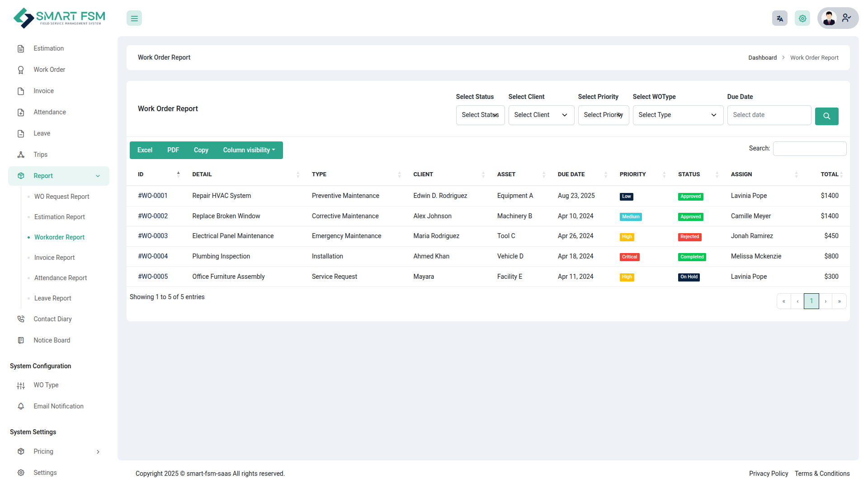868x488 pixels.
Task: Click the Email Notification bell icon
Action: pos(21,406)
